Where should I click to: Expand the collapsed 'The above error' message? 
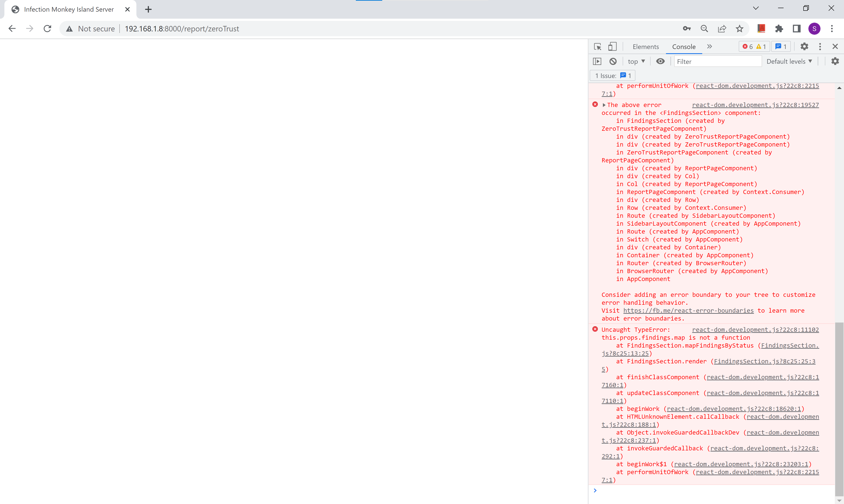pos(604,105)
